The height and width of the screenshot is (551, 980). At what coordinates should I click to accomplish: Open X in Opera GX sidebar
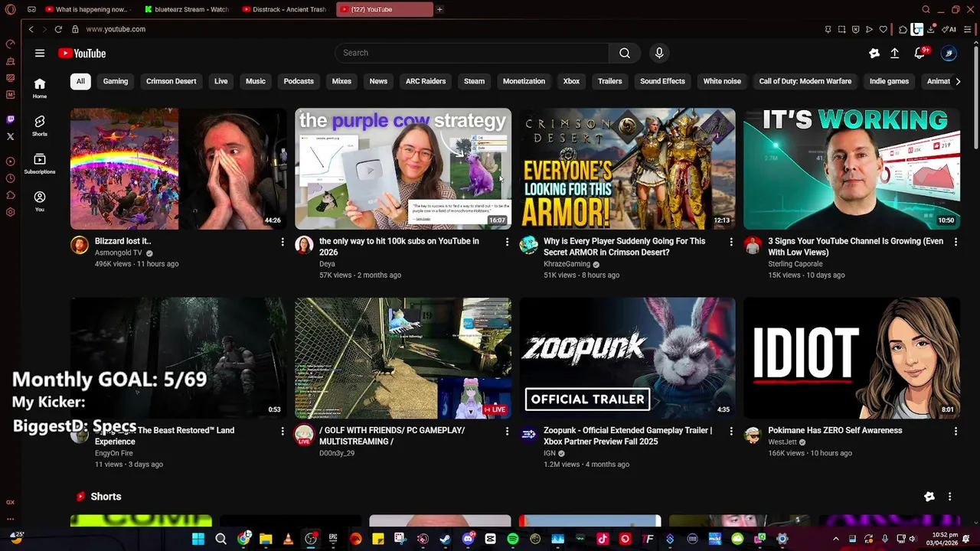click(x=10, y=136)
